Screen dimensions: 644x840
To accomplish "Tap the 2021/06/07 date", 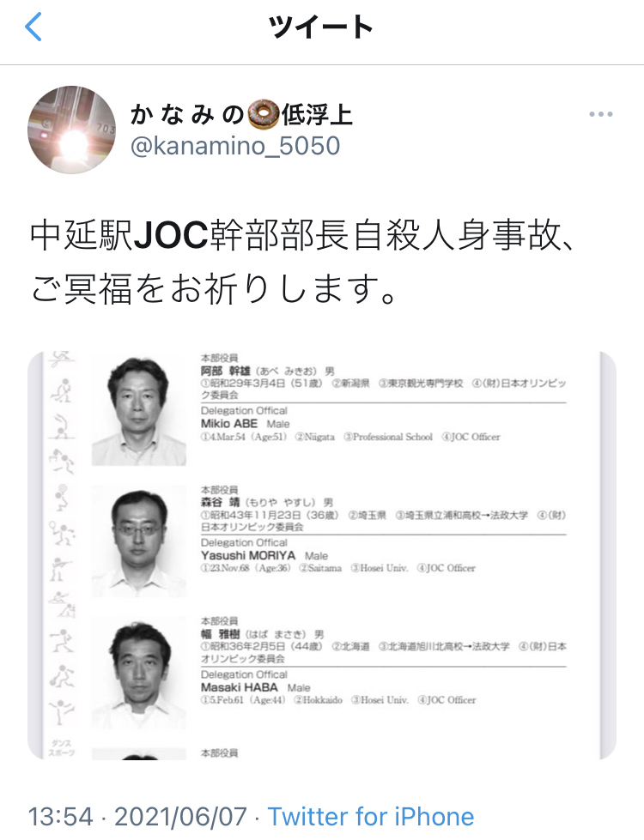I will [x=180, y=817].
